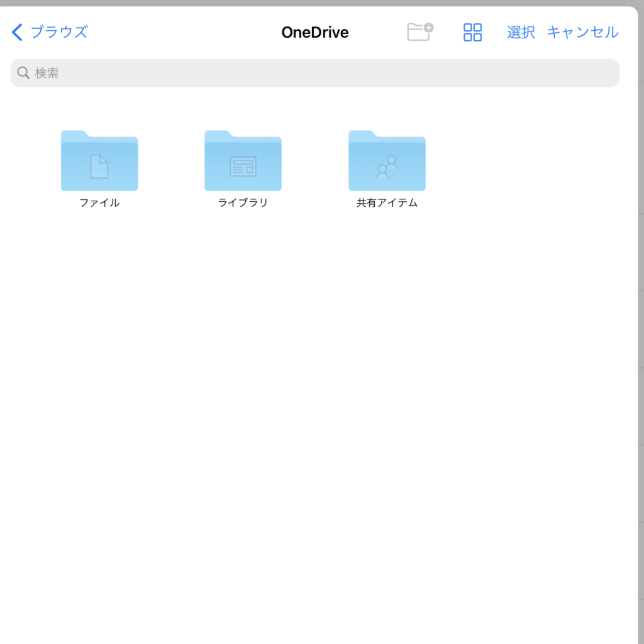Open the ファイル folder icon
Image resolution: width=644 pixels, height=644 pixels.
pyautogui.click(x=99, y=160)
